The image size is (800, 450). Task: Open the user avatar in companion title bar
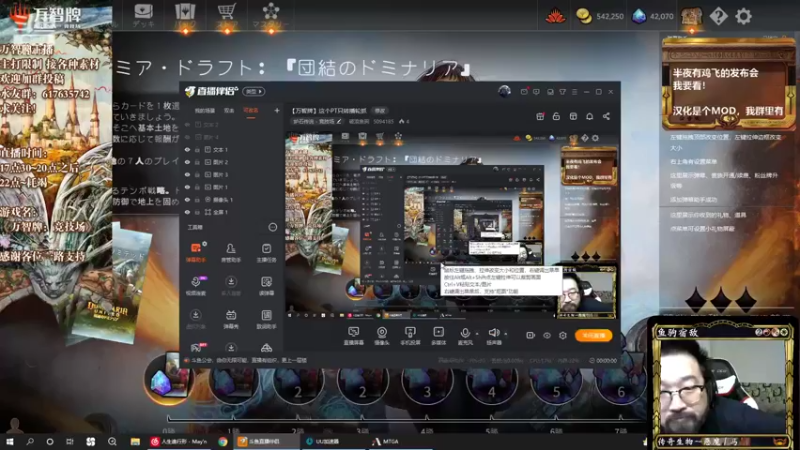tap(505, 91)
